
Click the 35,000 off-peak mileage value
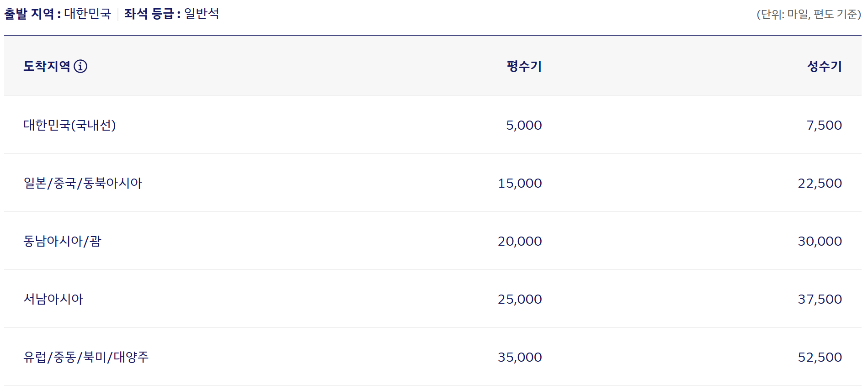[x=520, y=357]
